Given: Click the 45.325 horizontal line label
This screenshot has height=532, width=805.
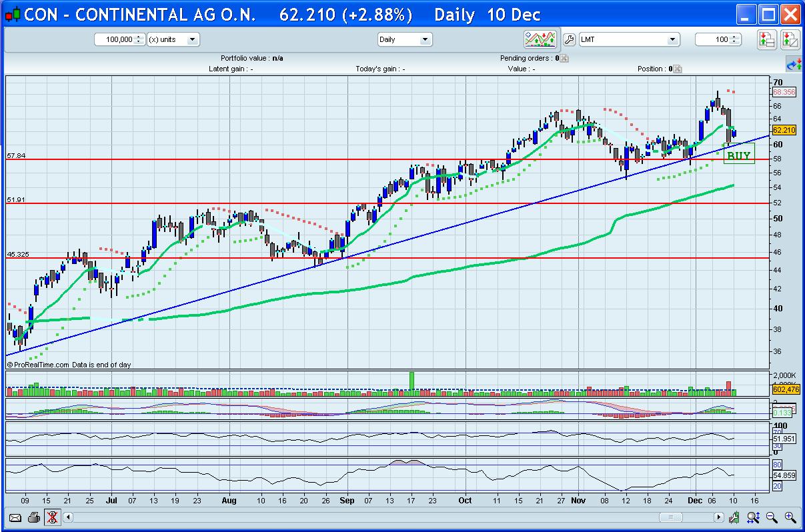Looking at the screenshot, I should [x=18, y=254].
